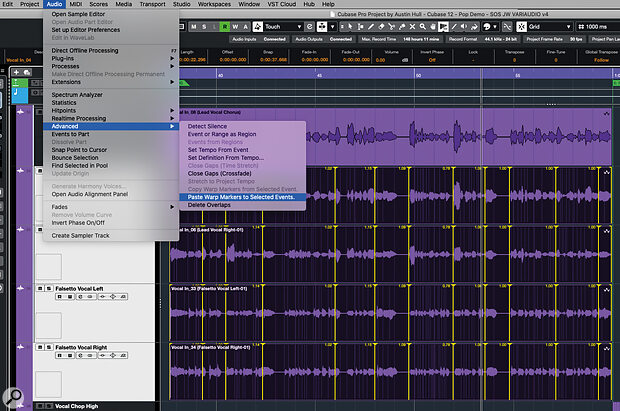Viewport: 620px width, 411px height.
Task: Choose Close Gaps (Crossfade)
Action: point(242,173)
